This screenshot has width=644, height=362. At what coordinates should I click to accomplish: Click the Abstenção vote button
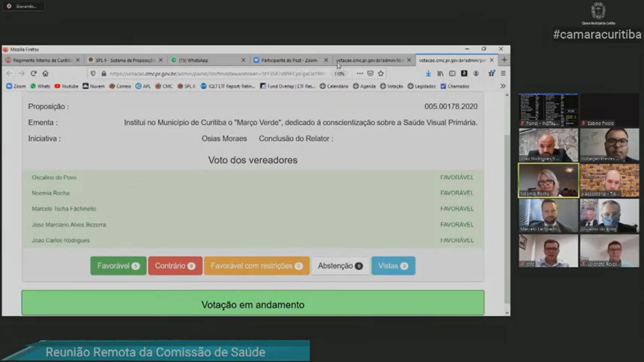point(340,266)
